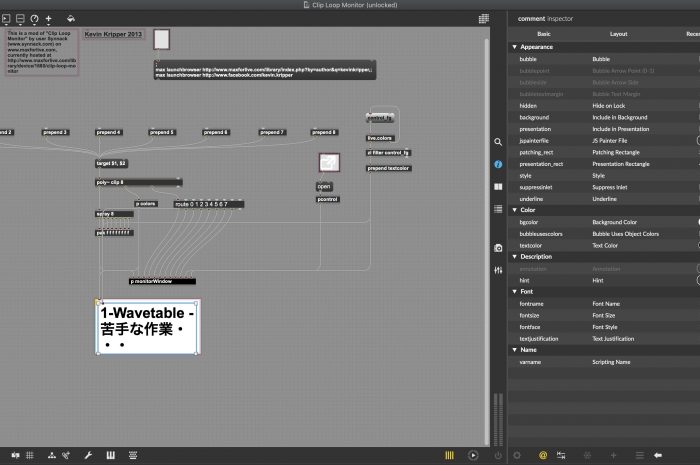Click the dimmed snowflake freeze icon
700x465 pixels.
[x=588, y=455]
